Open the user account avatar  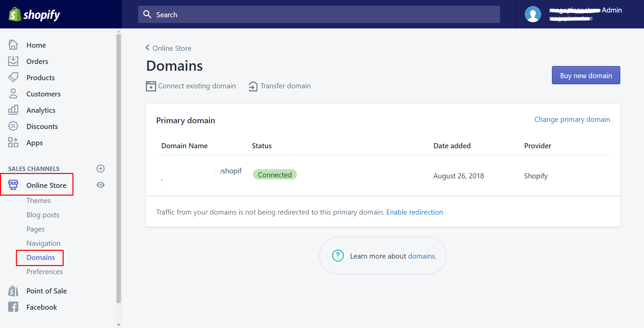coord(533,14)
